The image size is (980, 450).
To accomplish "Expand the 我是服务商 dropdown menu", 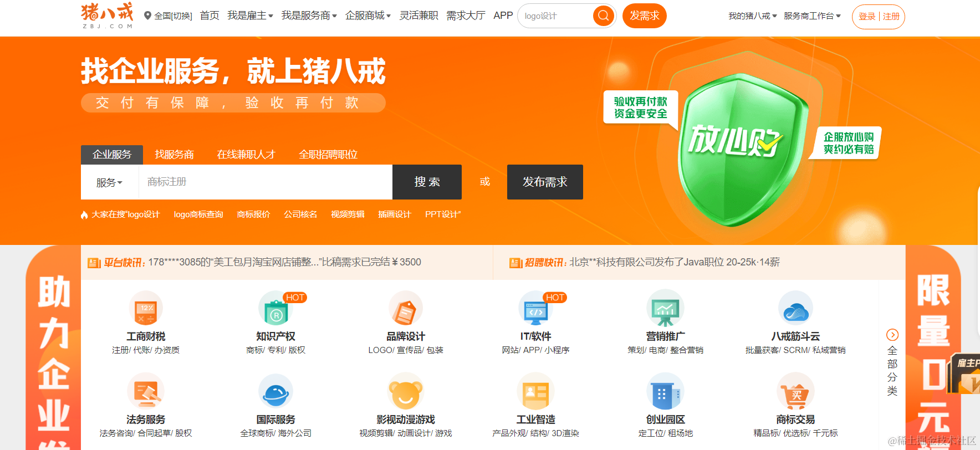I will (x=309, y=16).
